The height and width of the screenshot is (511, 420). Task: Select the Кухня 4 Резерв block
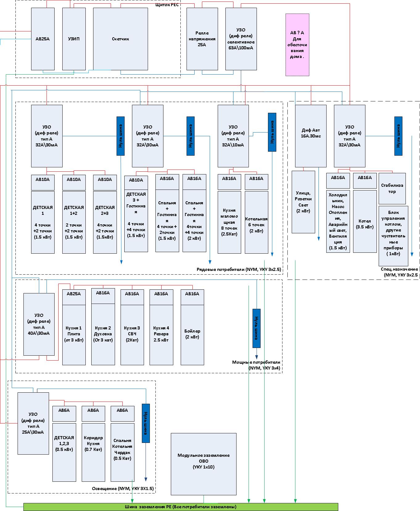point(161,335)
